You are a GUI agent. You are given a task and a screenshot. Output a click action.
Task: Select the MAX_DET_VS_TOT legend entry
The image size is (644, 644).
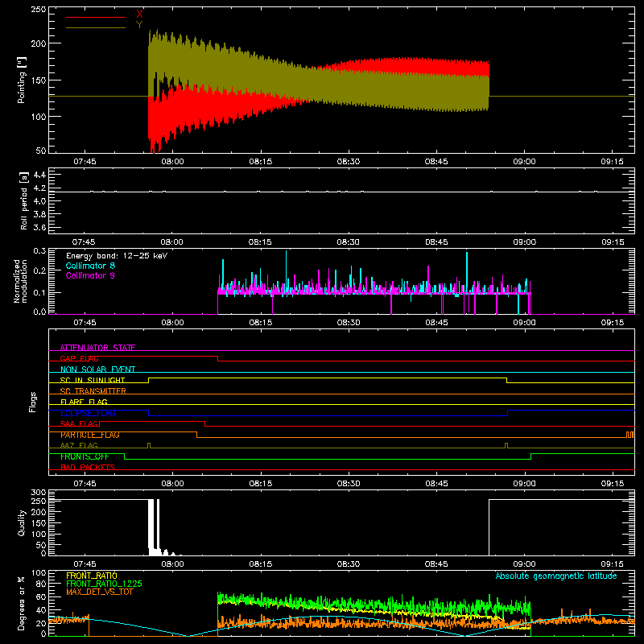point(100,592)
